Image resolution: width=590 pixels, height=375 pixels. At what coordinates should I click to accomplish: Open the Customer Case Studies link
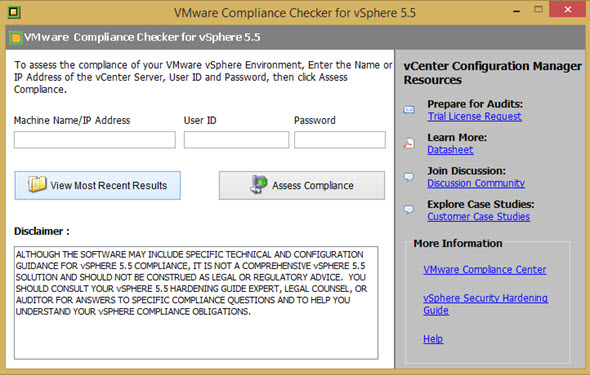tap(479, 217)
